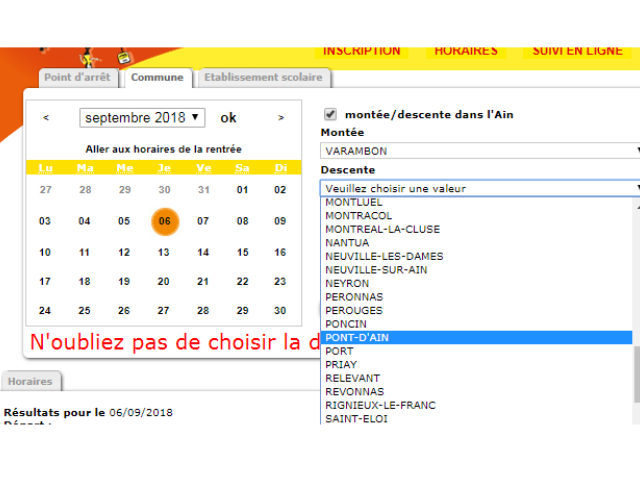640x480 pixels.
Task: Open the Montée VARAMBON dropdown
Action: click(480, 151)
